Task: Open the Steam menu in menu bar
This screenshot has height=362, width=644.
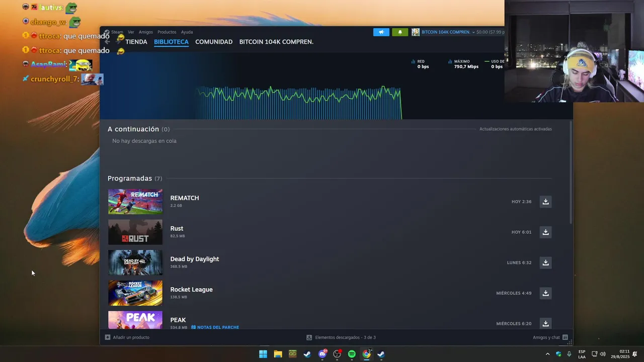Action: tap(117, 32)
